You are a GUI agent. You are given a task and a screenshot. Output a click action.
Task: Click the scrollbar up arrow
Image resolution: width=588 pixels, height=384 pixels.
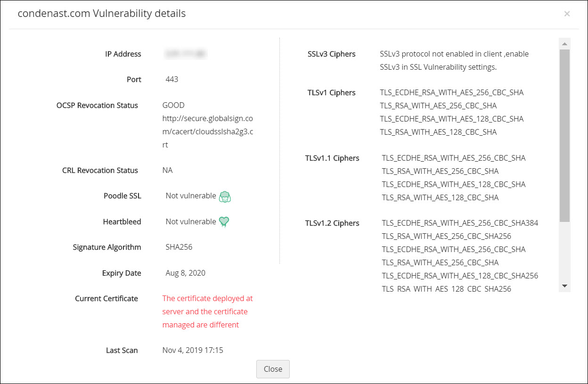pos(564,44)
